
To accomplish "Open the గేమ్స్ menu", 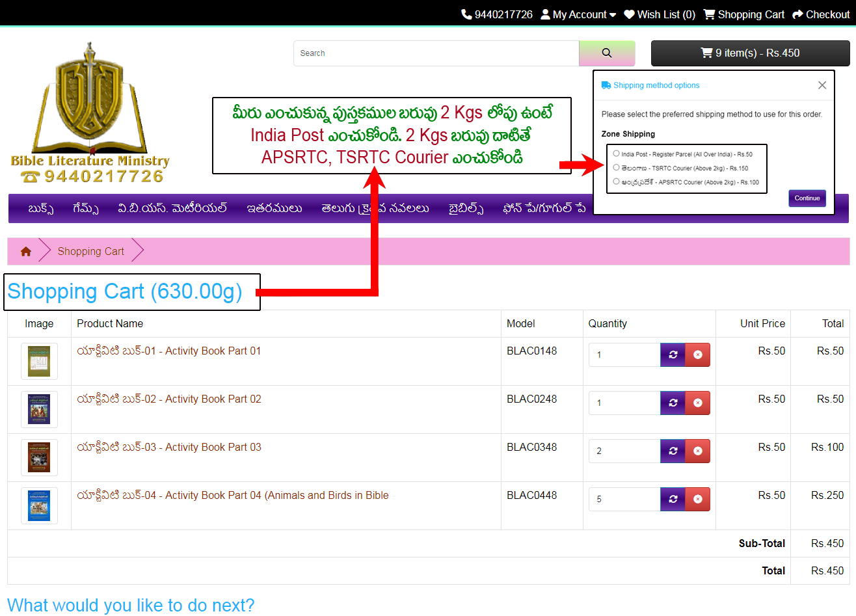I will tap(86, 208).
